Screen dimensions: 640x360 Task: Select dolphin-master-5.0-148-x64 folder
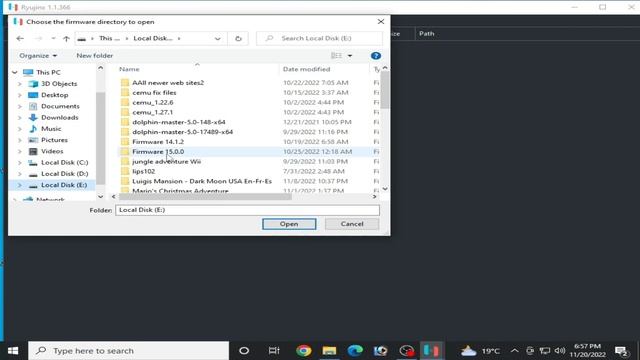(178, 122)
